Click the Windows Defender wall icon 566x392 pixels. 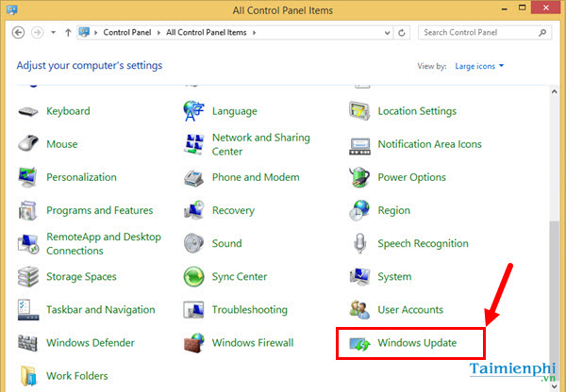point(28,343)
